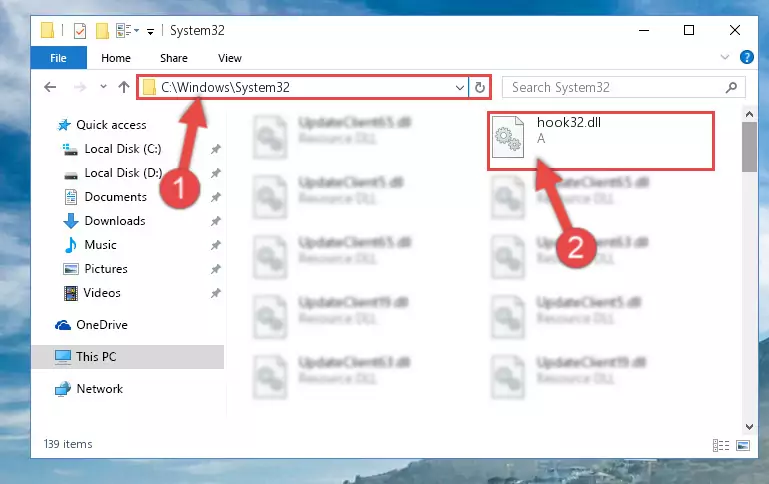Select This PC in navigation pane
The image size is (769, 484).
tap(128, 357)
